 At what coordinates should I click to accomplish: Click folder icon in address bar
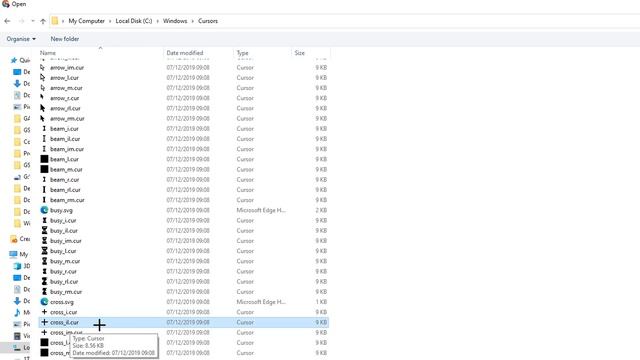[55, 21]
